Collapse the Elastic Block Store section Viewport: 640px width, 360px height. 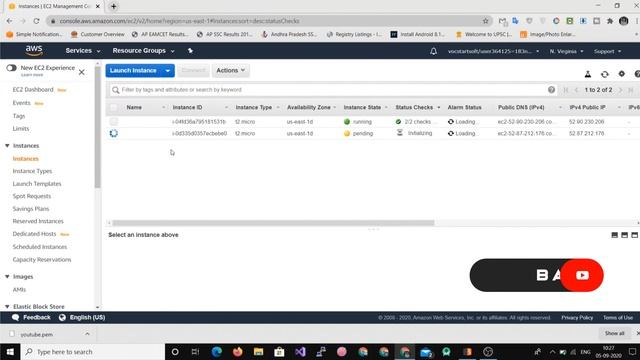click(x=7, y=307)
